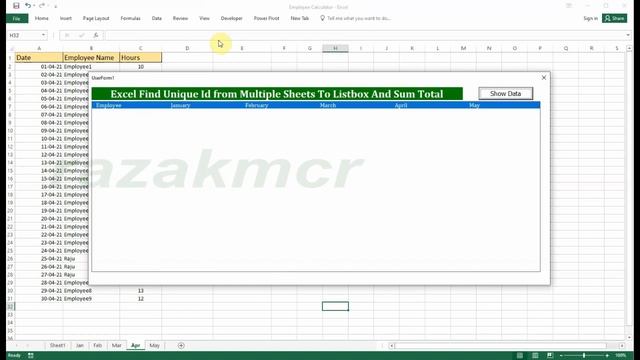Screen dimensions: 640x360
Task: Redo the last undone action
Action: point(42,6)
